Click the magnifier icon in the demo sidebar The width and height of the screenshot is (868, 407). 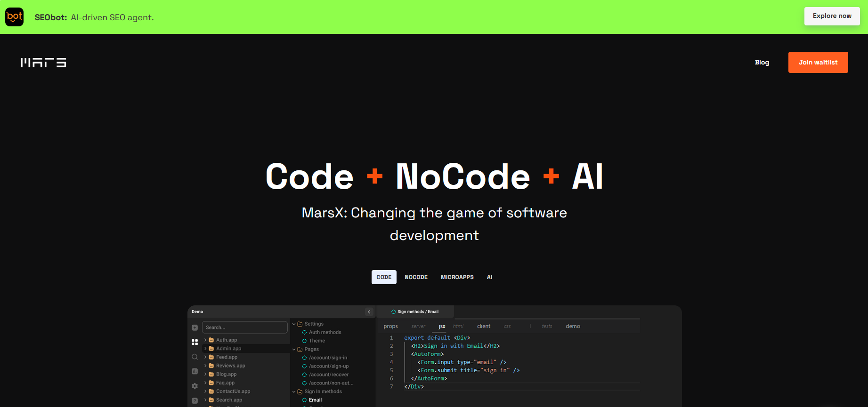point(195,357)
